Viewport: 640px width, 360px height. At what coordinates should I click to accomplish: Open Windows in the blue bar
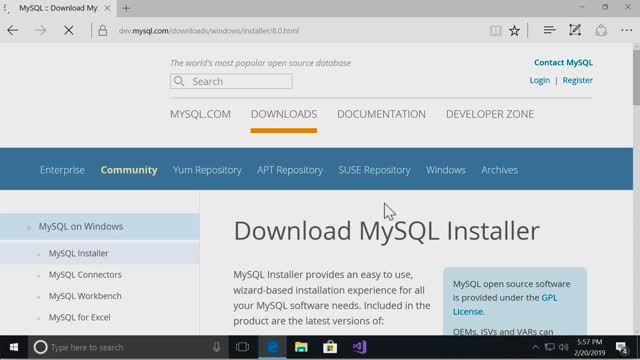[446, 170]
